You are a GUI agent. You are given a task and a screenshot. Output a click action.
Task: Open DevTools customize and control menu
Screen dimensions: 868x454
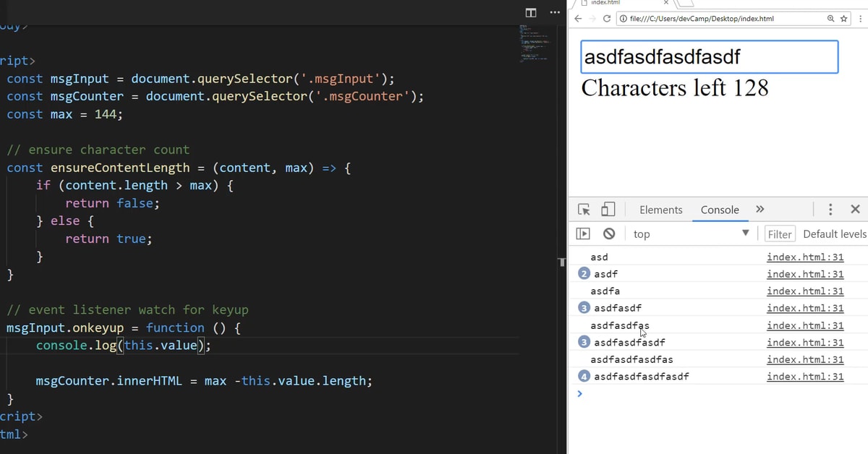[x=830, y=210]
